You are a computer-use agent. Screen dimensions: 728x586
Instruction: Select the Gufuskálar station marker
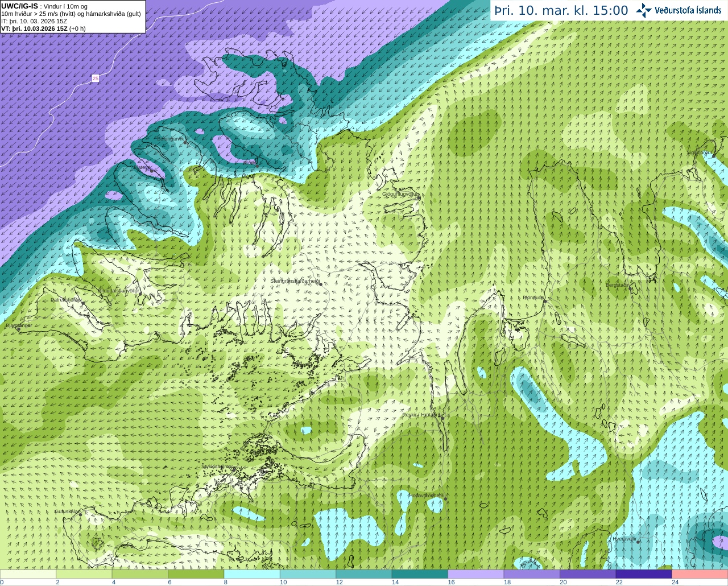coord(80,514)
